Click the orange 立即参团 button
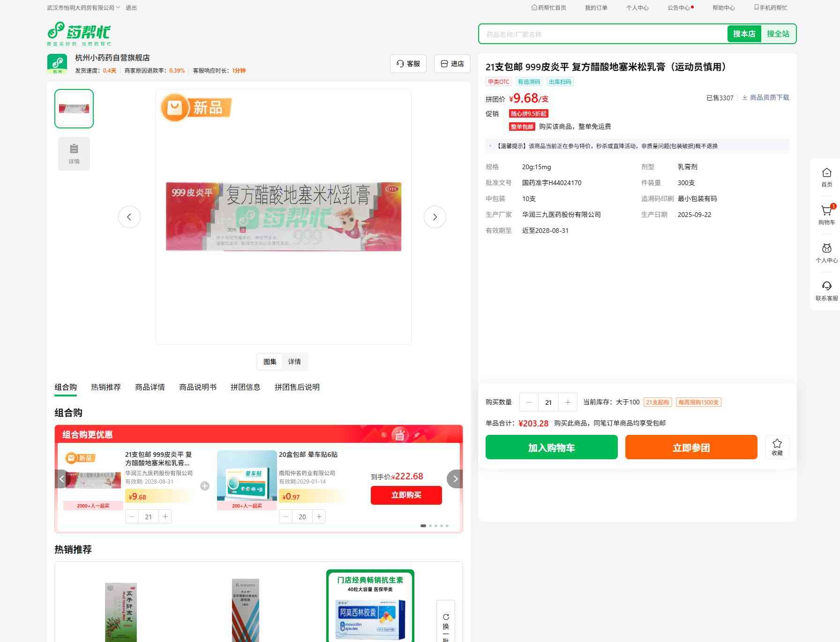This screenshot has width=840, height=642. (691, 448)
